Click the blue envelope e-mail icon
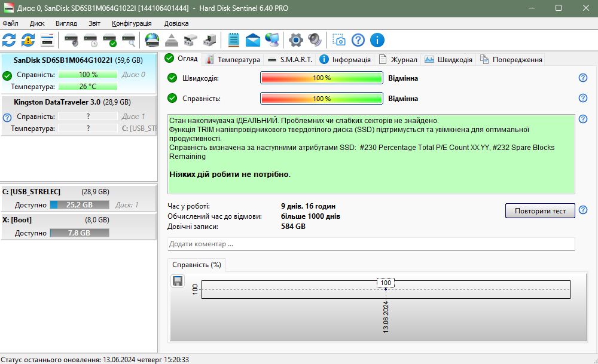 pyautogui.click(x=252, y=40)
